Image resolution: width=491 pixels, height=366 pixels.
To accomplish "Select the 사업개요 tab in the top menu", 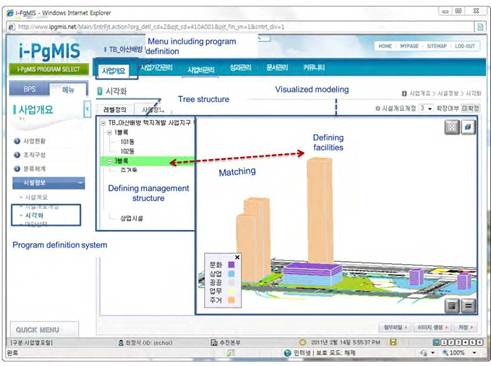I will pos(114,70).
